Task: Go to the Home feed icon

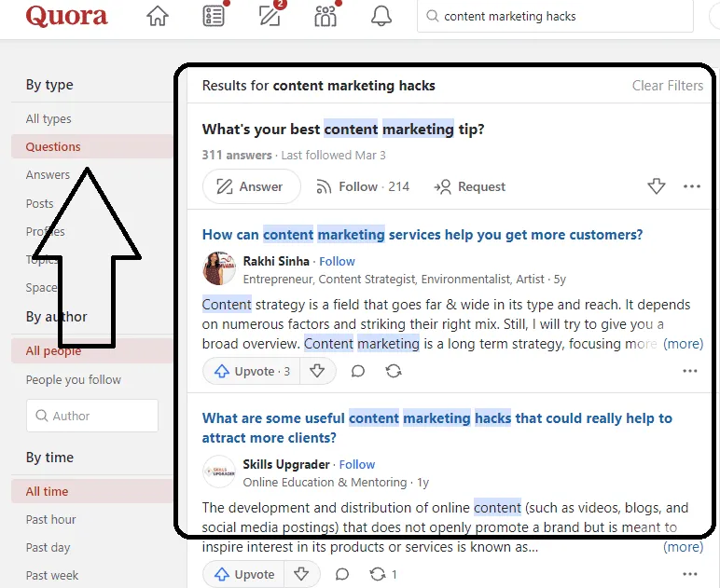Action: [x=158, y=16]
